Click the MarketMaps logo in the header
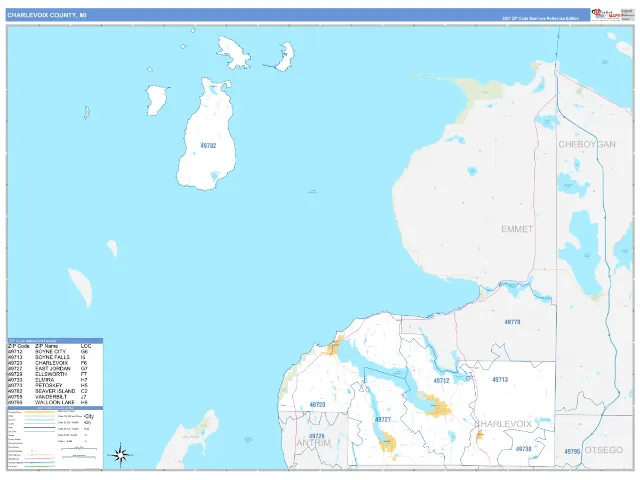Screen dimensions: 640x480 coord(606,15)
